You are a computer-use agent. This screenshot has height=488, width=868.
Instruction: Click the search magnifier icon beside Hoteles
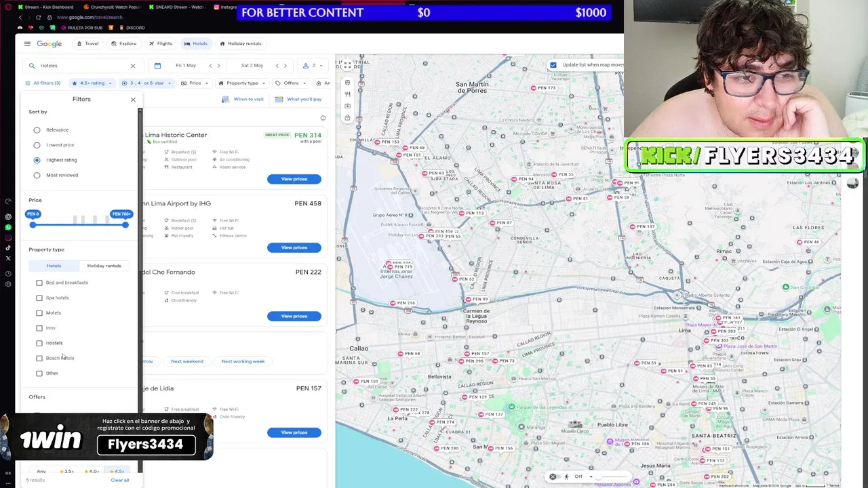click(32, 66)
